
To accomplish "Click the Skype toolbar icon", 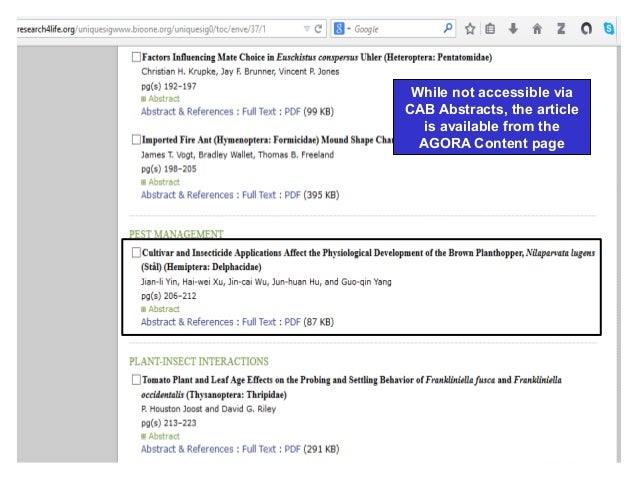I will 609,28.
